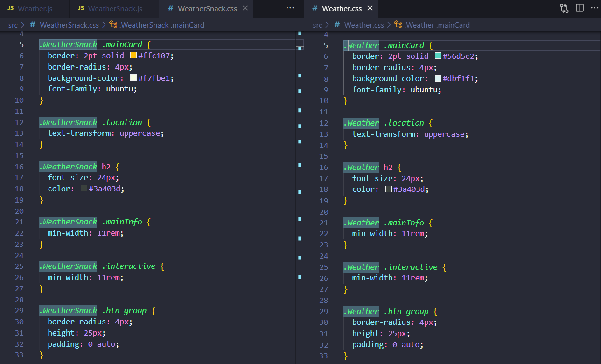601x364 pixels.
Task: Click '.WeatherSnack .interactive {' selector line
Action: click(x=102, y=266)
